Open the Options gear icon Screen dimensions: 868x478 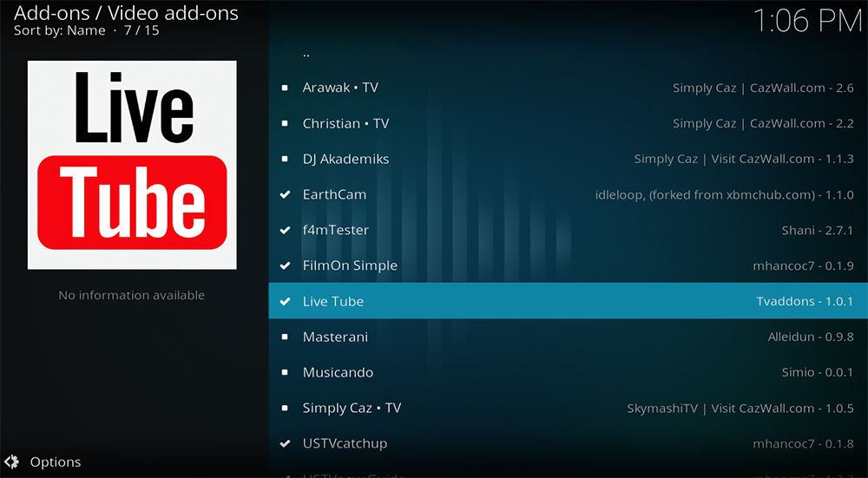coord(11,462)
